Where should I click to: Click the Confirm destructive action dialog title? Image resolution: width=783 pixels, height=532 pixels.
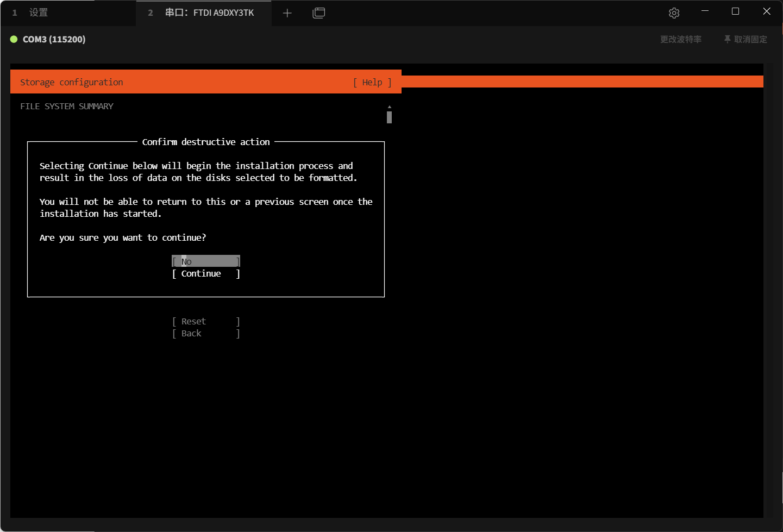pyautogui.click(x=206, y=142)
